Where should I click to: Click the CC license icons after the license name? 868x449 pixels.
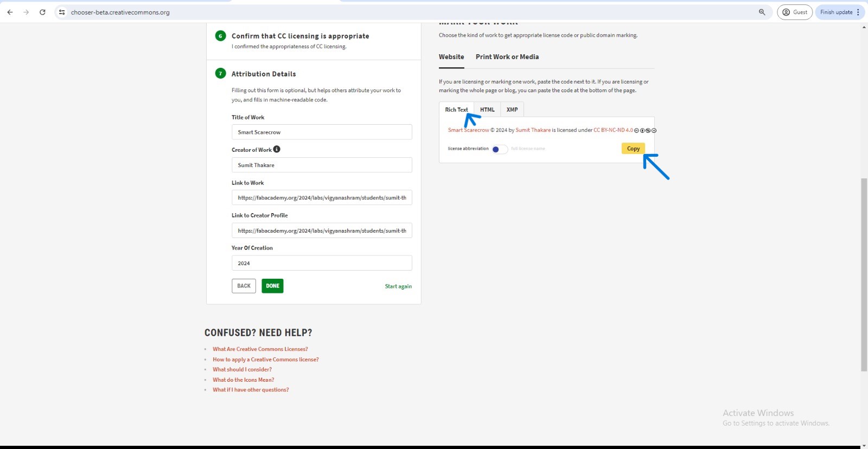[645, 131]
